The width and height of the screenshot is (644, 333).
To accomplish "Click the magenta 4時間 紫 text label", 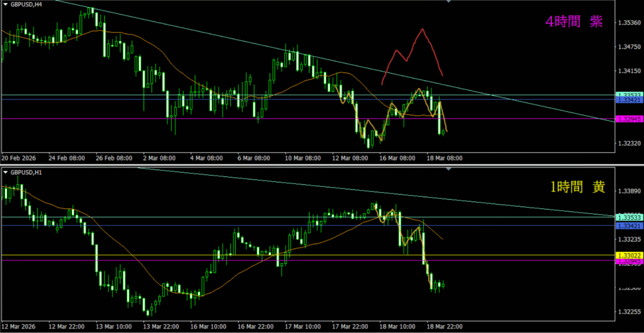I will pyautogui.click(x=573, y=21).
